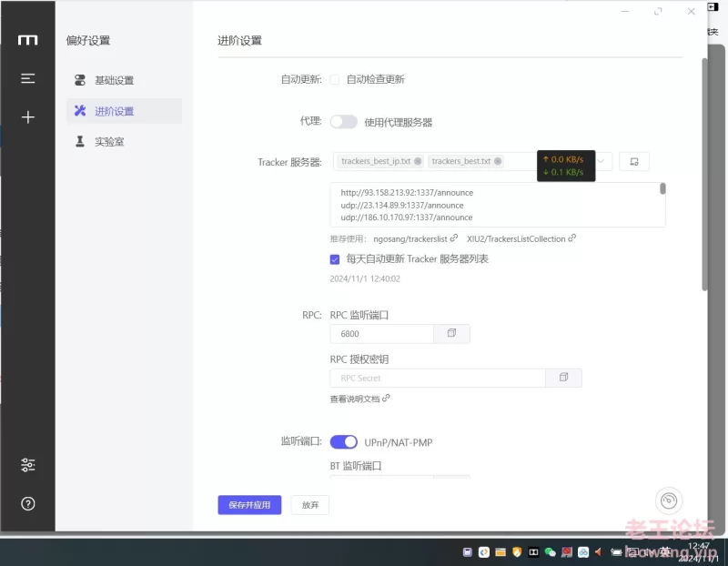Click the 偏好设置 sidebar heading
Screen dimensions: 728x566
click(88, 40)
